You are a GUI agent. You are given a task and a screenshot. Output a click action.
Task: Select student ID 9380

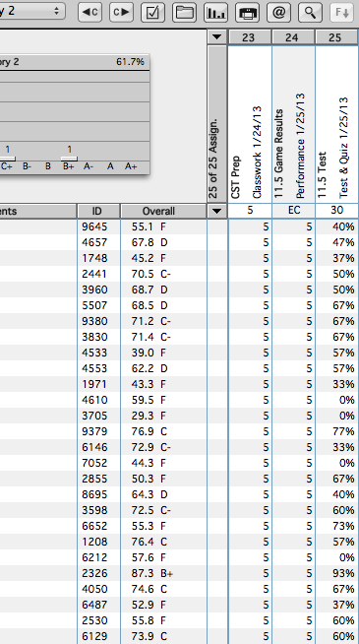(x=94, y=321)
